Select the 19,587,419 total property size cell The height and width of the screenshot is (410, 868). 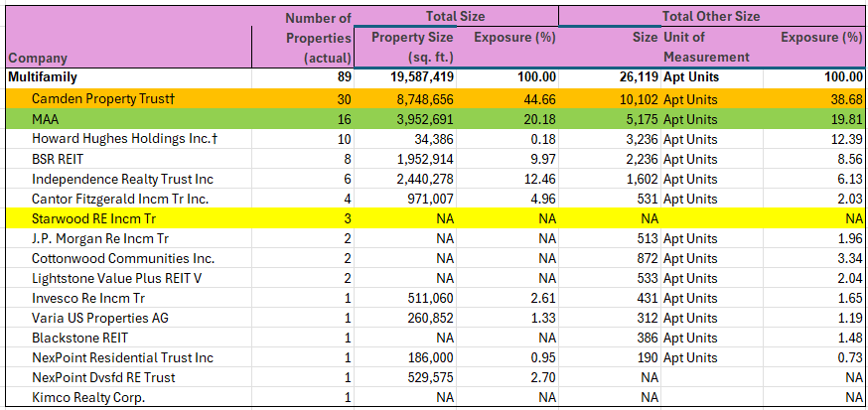(x=416, y=76)
